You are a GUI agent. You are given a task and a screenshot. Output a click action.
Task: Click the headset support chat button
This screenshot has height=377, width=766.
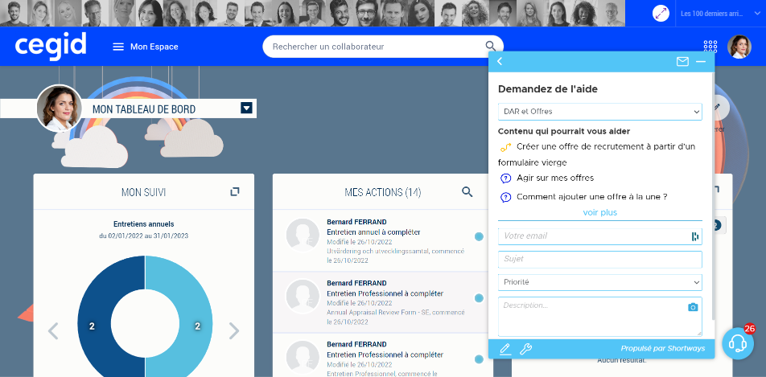pos(738,344)
